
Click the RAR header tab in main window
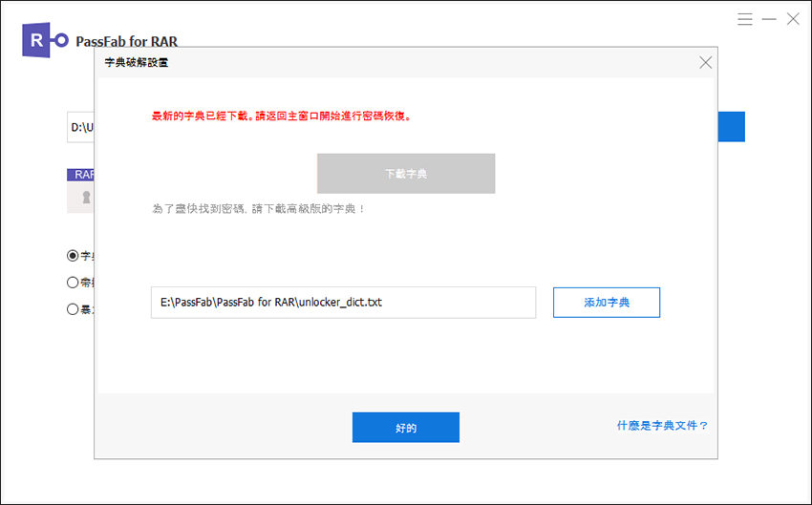point(81,175)
